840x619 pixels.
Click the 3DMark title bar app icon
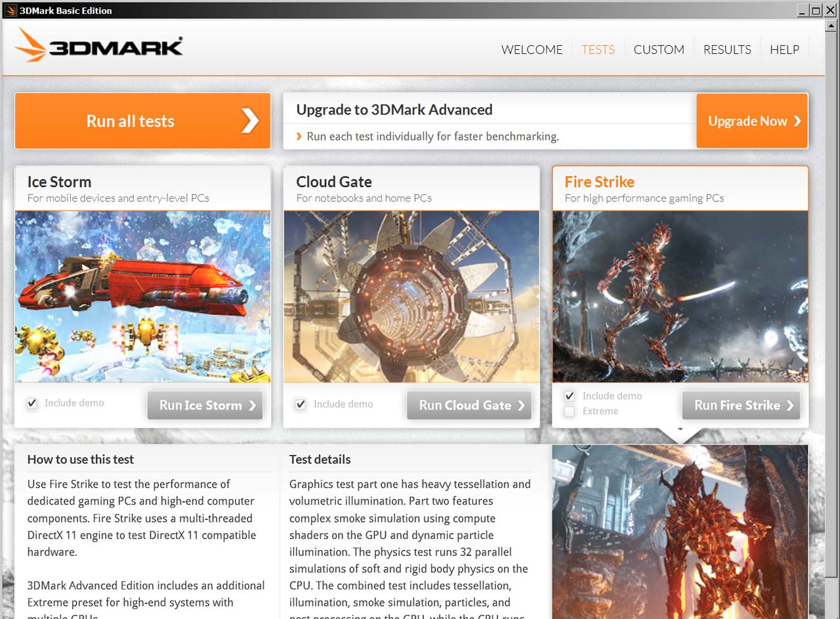[x=10, y=10]
